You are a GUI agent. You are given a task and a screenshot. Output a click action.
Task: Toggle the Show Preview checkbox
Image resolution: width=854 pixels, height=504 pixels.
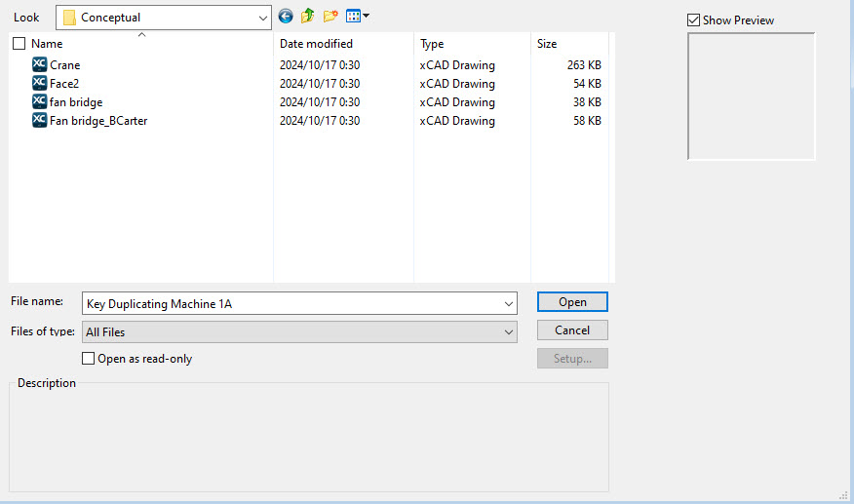693,20
